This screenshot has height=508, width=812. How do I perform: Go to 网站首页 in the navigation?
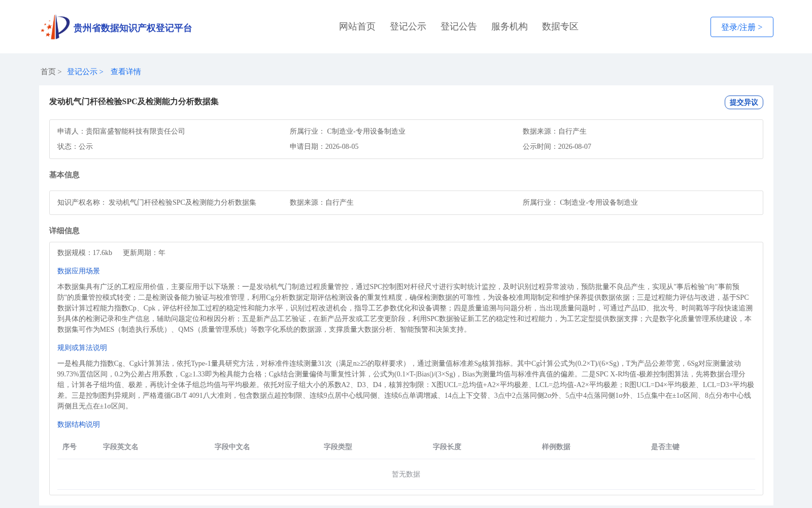click(x=357, y=26)
